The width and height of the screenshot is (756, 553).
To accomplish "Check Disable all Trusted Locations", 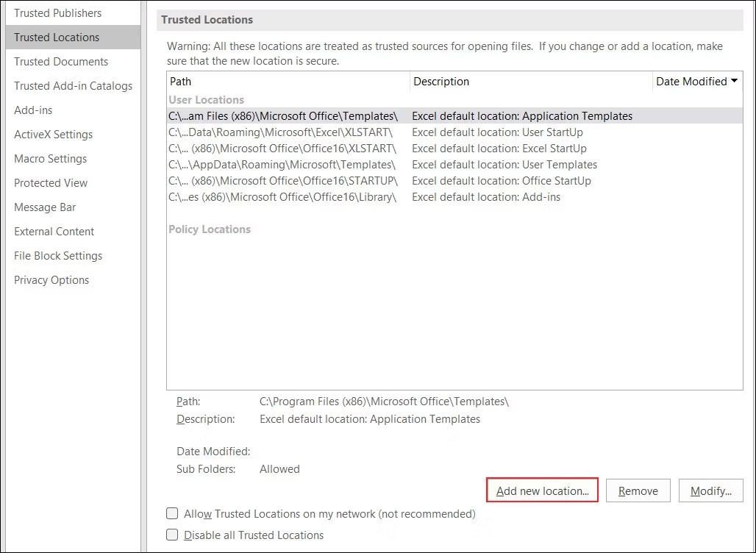I will (x=172, y=535).
